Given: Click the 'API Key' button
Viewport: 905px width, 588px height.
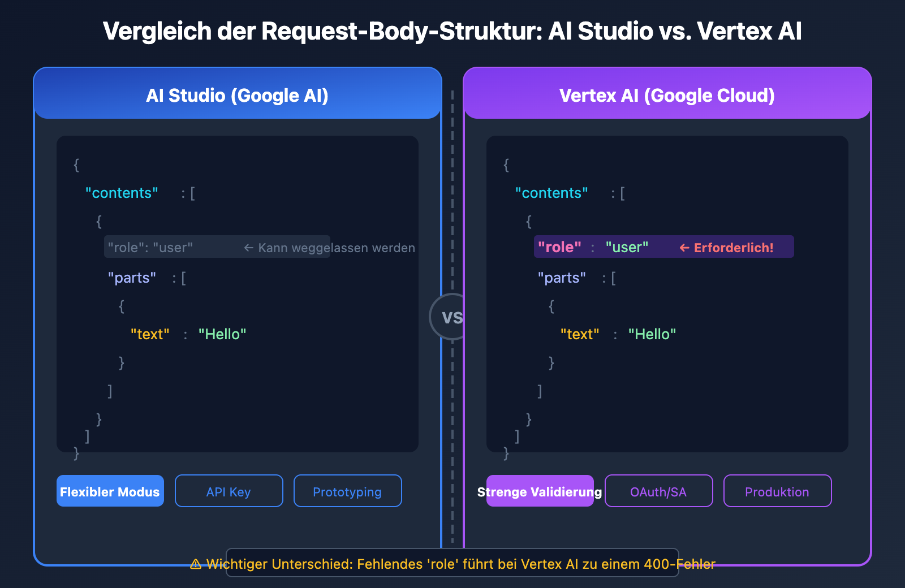Looking at the screenshot, I should [x=229, y=491].
